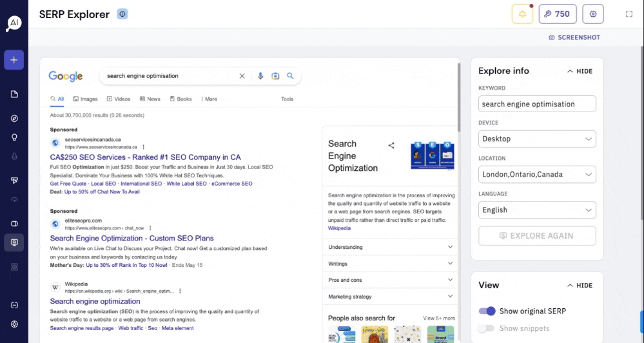Screen dimensions: 644x343
Task: Open the More menu in Google tabs
Action: [209, 99]
